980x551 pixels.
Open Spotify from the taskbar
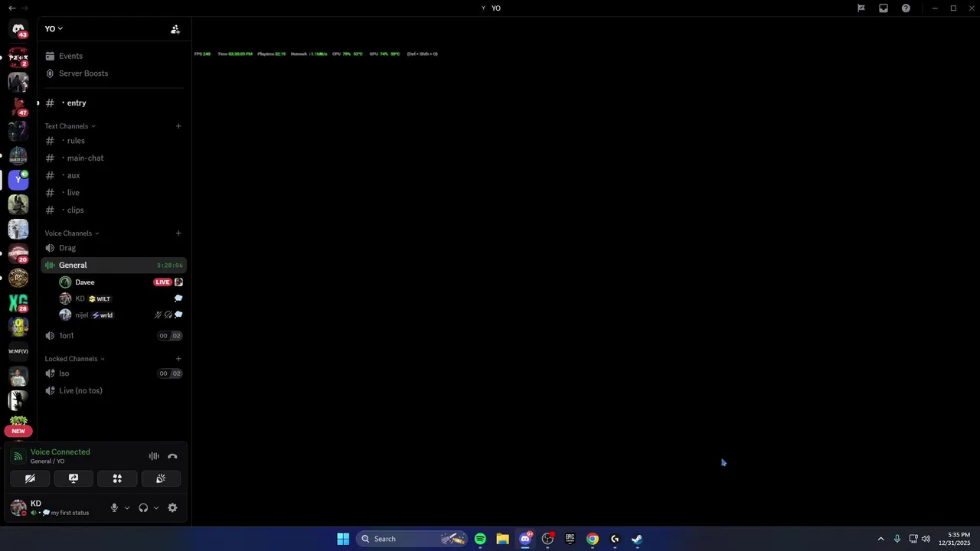click(x=480, y=539)
